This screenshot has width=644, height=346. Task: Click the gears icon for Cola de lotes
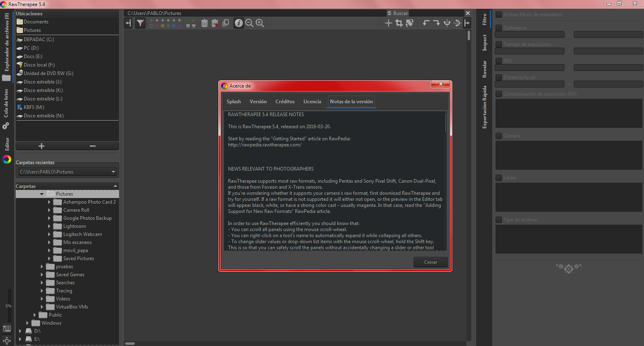point(6,126)
